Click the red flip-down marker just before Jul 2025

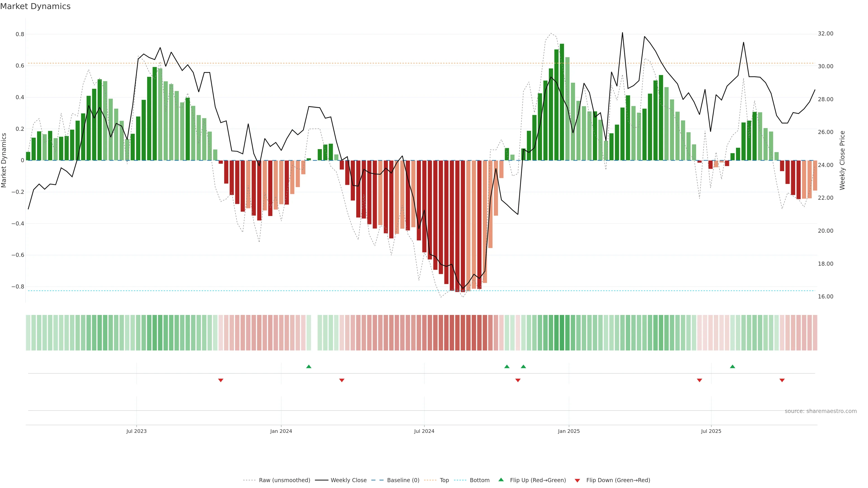point(699,380)
